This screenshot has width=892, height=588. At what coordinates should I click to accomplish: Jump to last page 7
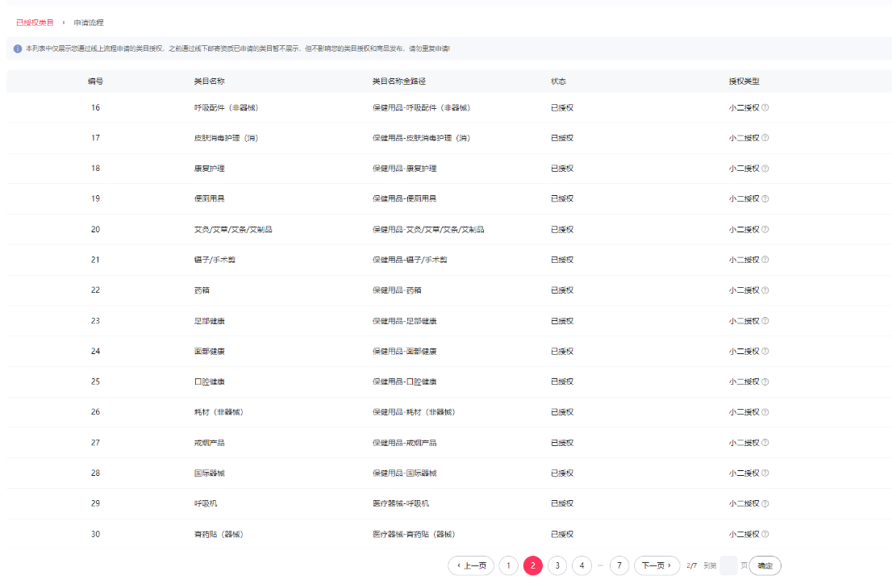coord(619,566)
